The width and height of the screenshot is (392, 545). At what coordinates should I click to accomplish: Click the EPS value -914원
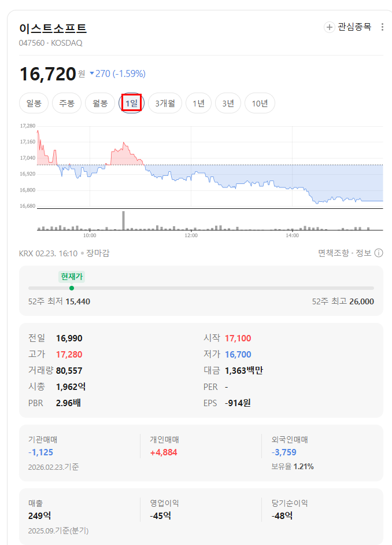point(238,403)
